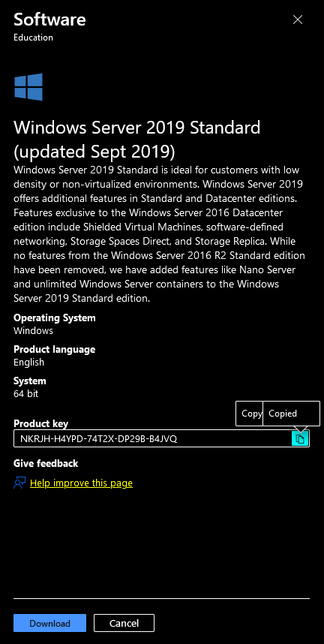
Task: Click the Software panel heading
Action: 49,20
